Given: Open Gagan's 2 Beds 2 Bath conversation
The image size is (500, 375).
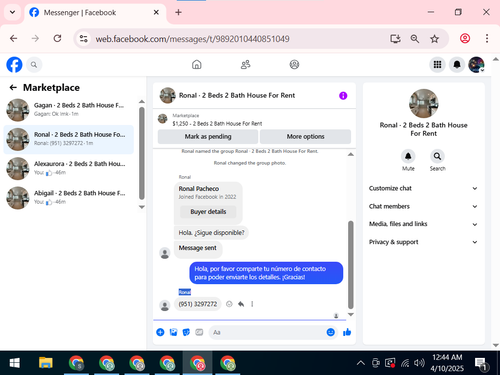Looking at the screenshot, I should tap(69, 110).
